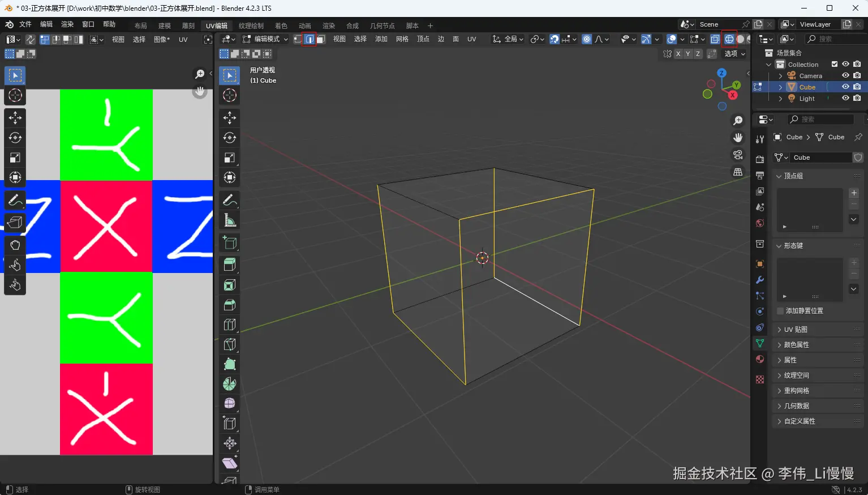Screen dimensions: 868x495
Task: Open the 编辑模式 mode dropdown
Action: point(266,39)
